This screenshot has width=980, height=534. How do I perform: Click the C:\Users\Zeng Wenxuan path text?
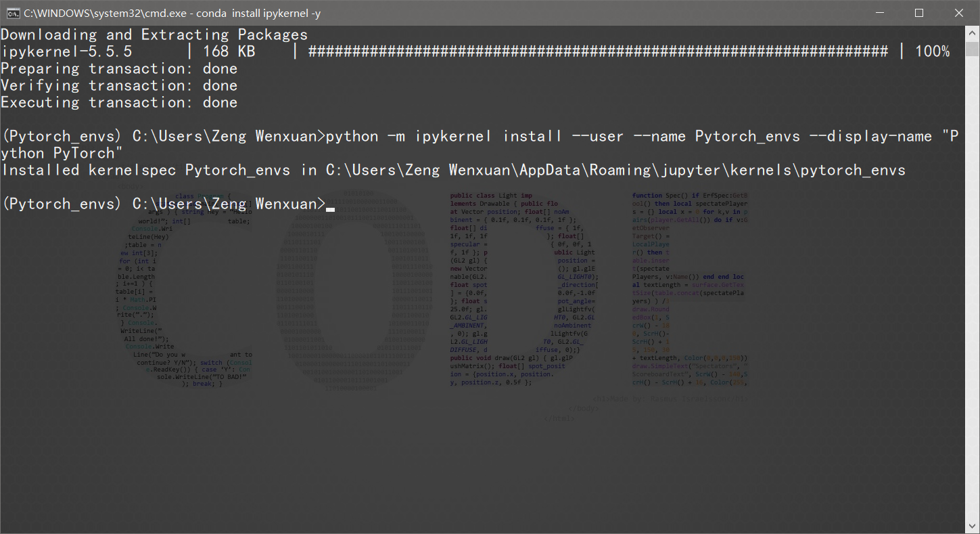click(226, 203)
